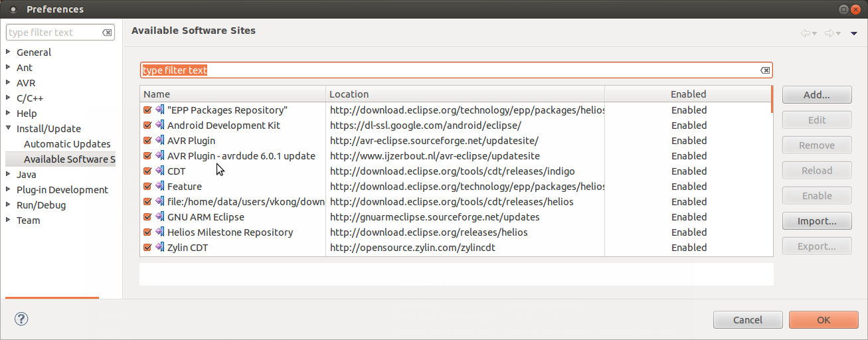Viewport: 868px width, 340px height.
Task: Click the site icon beside GNU ARM Eclipse
Action: coord(159,217)
